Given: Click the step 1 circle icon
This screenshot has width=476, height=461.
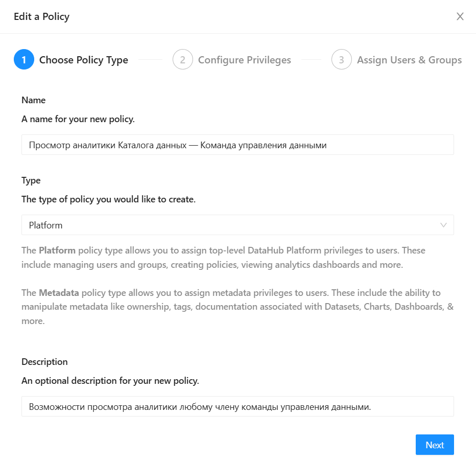Looking at the screenshot, I should tap(24, 60).
